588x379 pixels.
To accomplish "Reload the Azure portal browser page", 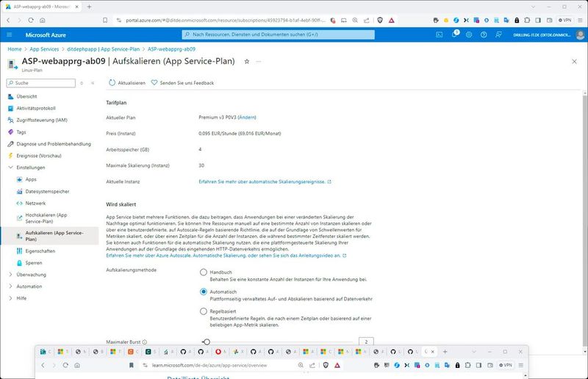I will 31,21.
